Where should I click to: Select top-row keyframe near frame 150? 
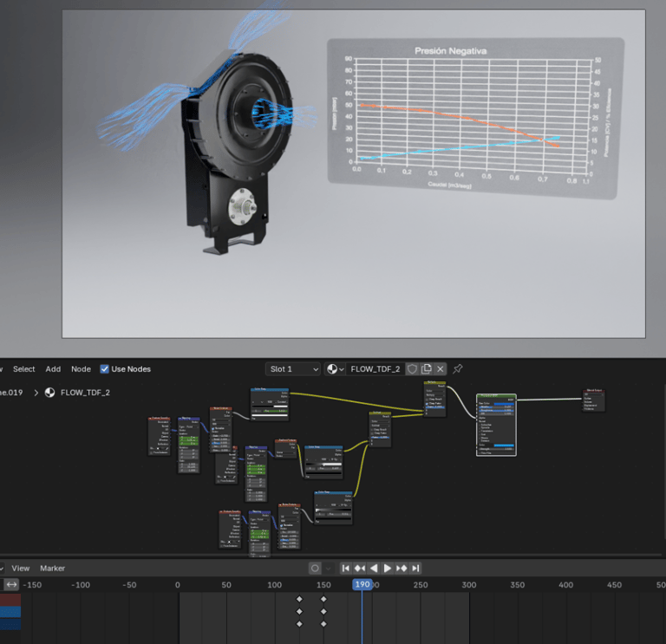(323, 599)
